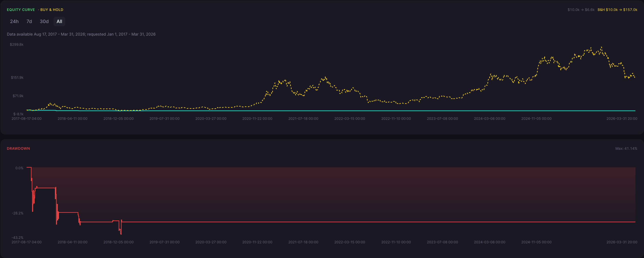The width and height of the screenshot is (644, 258).
Task: Click the $10.0k → $6.6k strategy summary
Action: click(581, 10)
